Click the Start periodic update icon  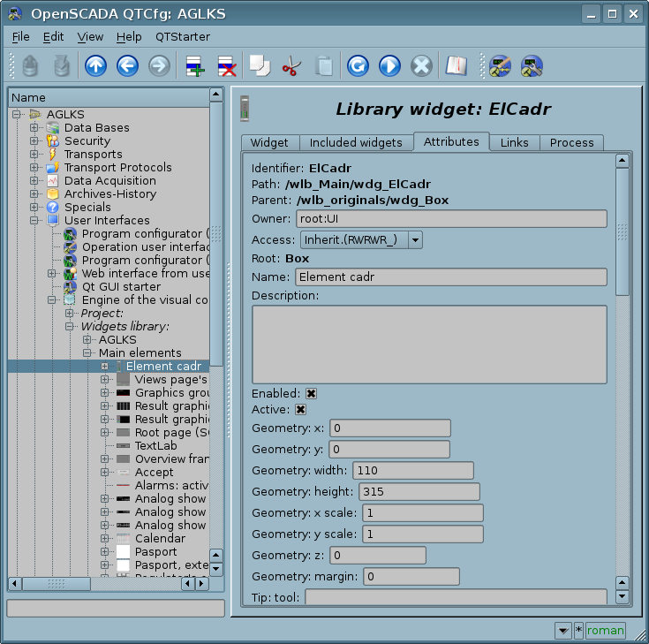(389, 65)
